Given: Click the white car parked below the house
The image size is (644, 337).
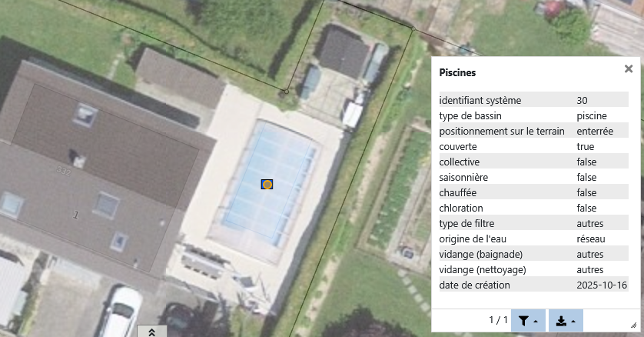Looking at the screenshot, I should (x=121, y=312).
